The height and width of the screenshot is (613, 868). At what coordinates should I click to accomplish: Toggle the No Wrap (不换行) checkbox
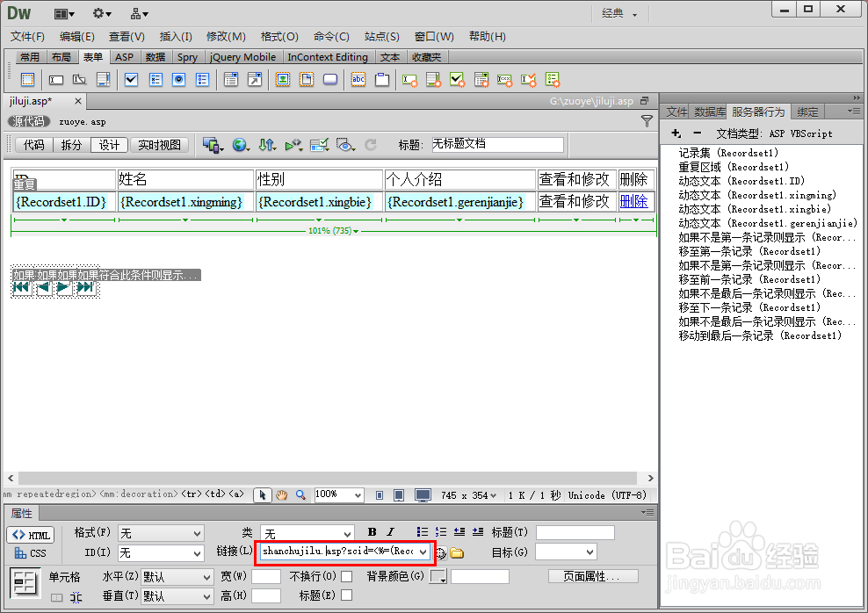pyautogui.click(x=346, y=577)
